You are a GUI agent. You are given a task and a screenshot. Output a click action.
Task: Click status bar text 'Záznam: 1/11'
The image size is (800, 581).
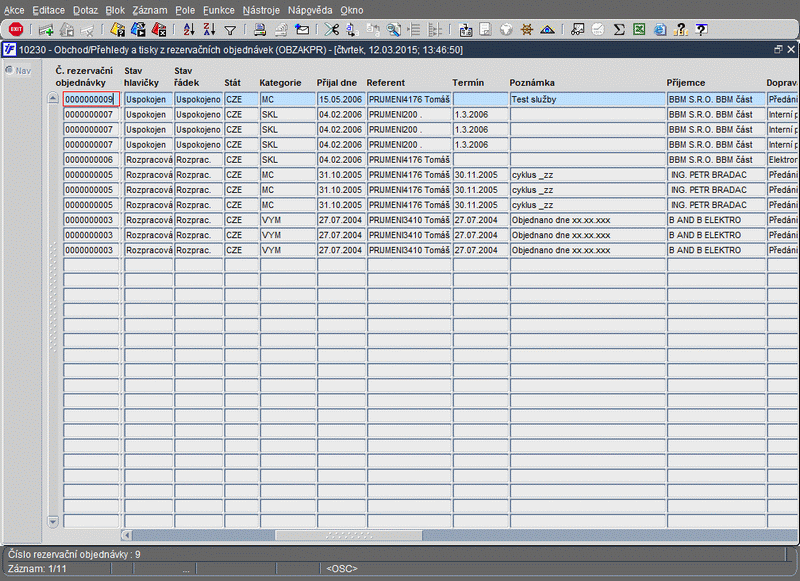click(37, 568)
